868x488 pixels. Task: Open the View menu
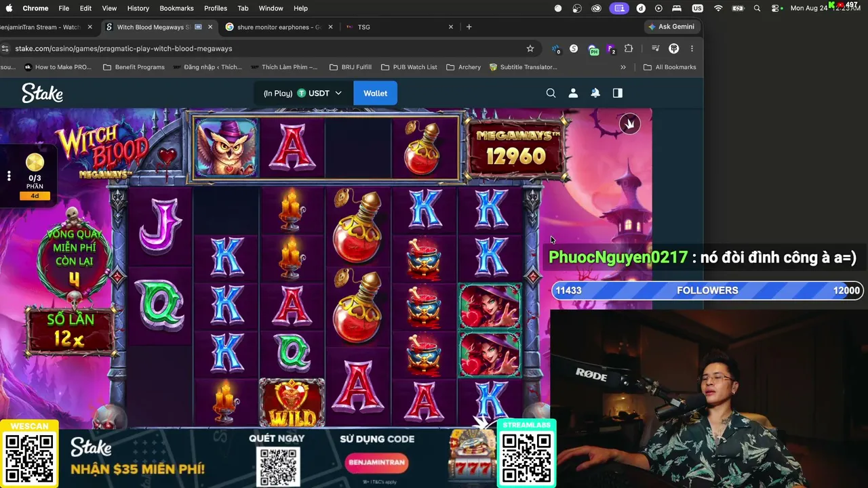(x=109, y=8)
